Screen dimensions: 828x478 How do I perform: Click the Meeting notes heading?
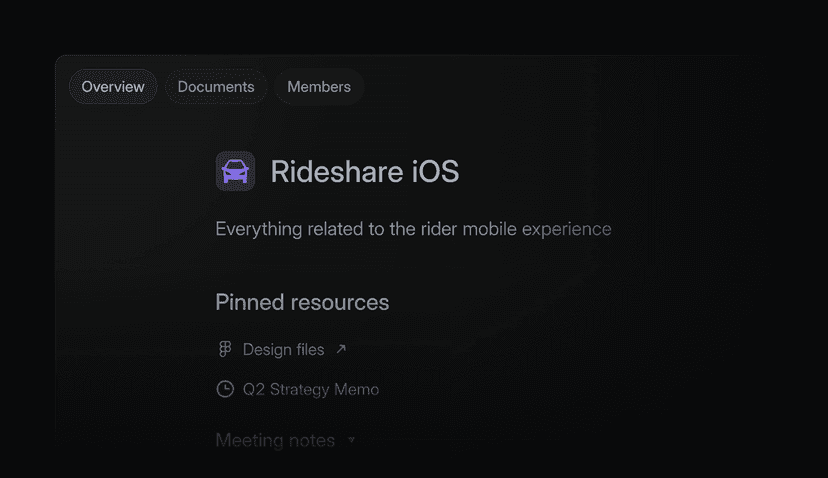pos(275,440)
